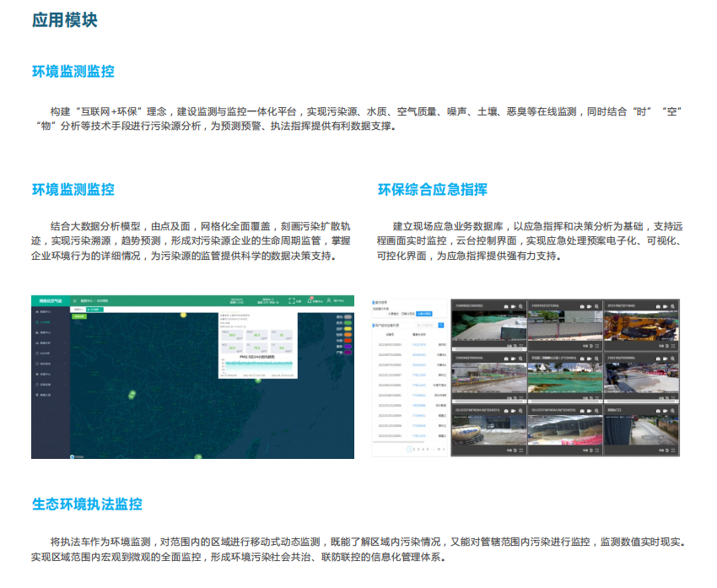Start recording the yellow crane video

pos(665,306)
